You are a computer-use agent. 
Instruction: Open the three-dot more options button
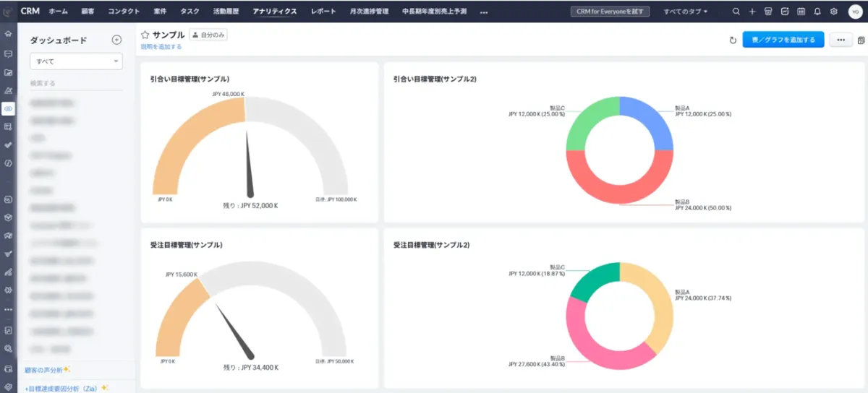click(x=840, y=40)
